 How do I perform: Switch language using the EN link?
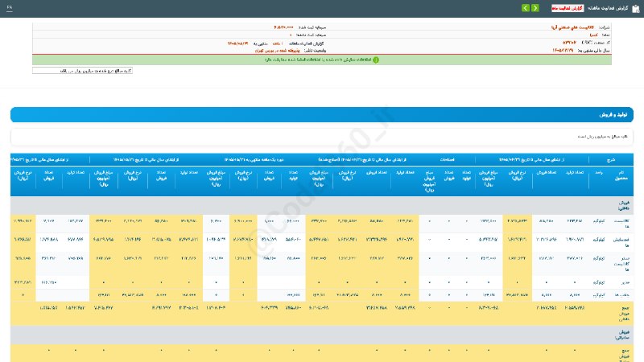[x=10, y=8]
